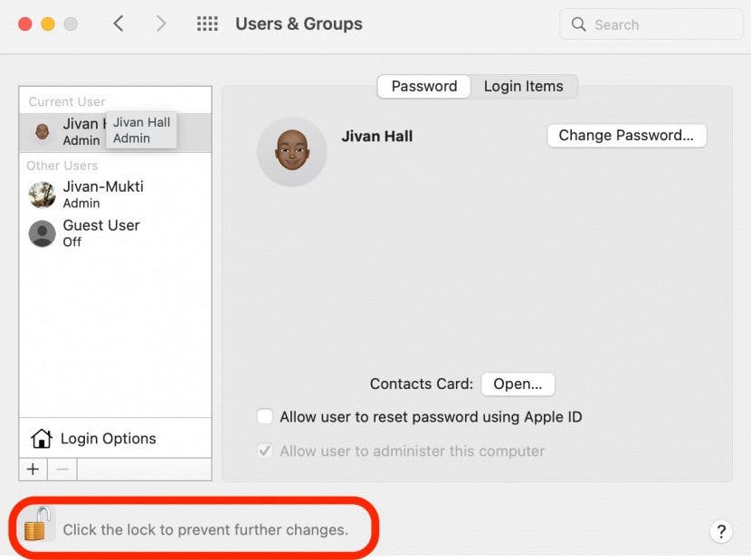Click the Other Users section label
This screenshot has height=560, width=751.
point(62,166)
